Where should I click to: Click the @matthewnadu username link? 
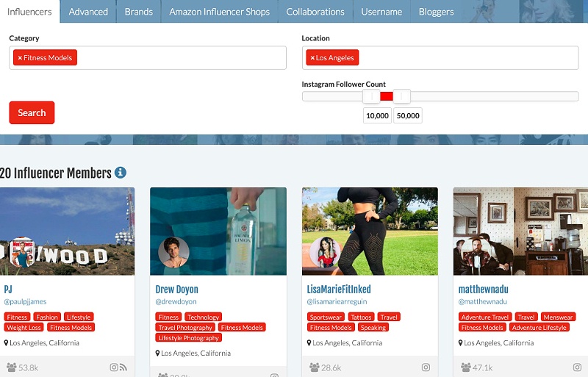(482, 301)
